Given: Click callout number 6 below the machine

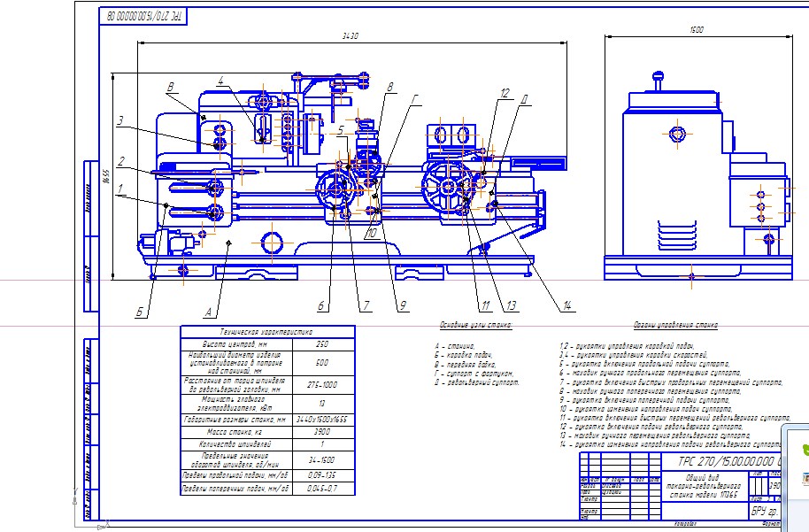Looking at the screenshot, I should point(321,306).
